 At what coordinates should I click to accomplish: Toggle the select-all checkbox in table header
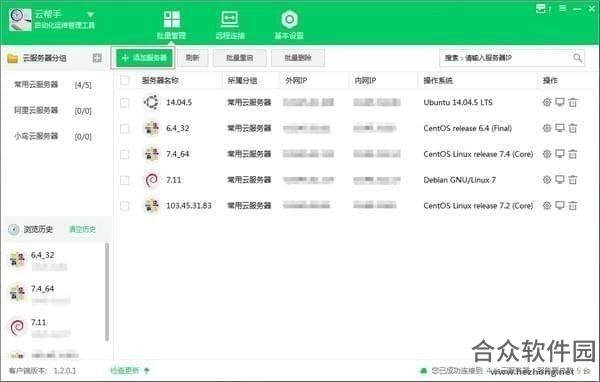(x=125, y=80)
